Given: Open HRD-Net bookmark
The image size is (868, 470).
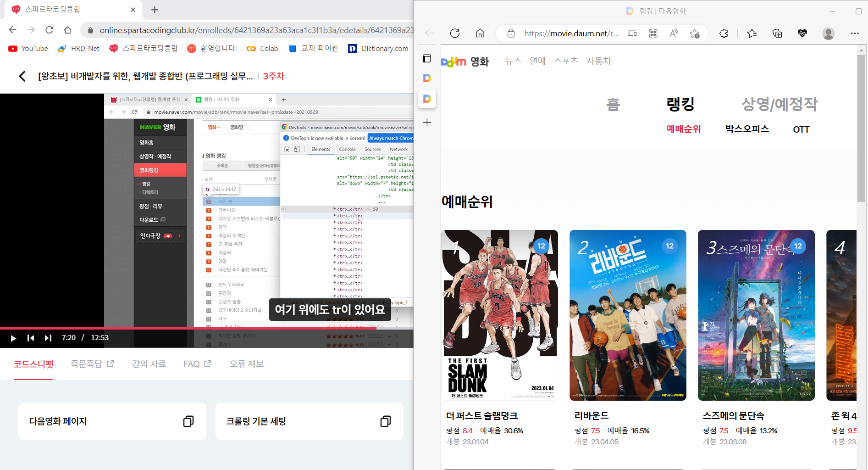Looking at the screenshot, I should (x=78, y=49).
